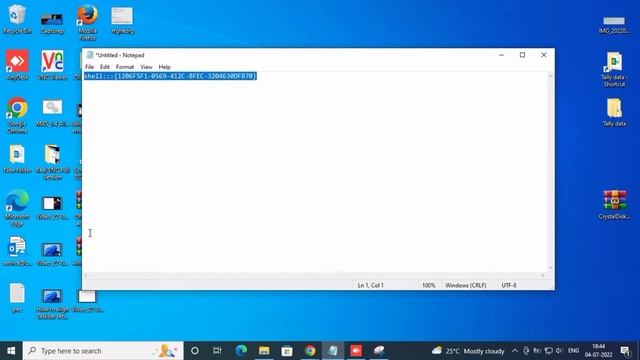Select the Recycle Bin desktop icon

pos(17,20)
